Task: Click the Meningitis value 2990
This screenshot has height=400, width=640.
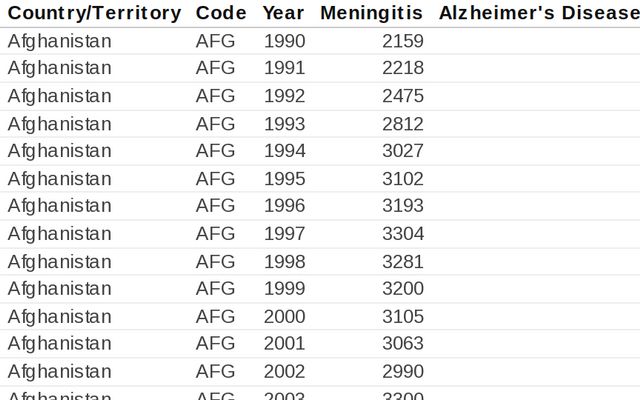Action: (x=403, y=372)
